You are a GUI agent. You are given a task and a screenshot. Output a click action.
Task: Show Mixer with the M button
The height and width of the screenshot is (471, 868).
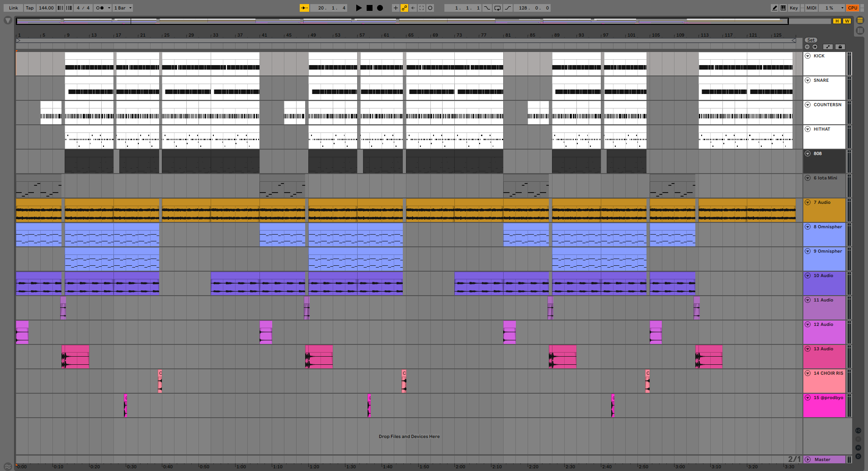click(858, 448)
